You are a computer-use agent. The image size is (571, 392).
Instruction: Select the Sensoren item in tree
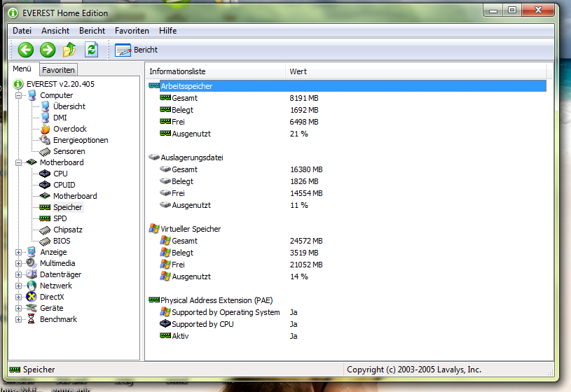coord(69,151)
